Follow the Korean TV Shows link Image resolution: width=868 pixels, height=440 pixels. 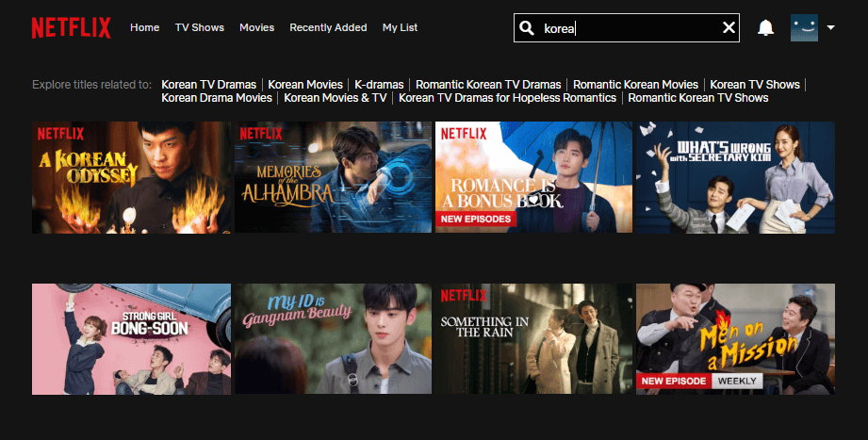pyautogui.click(x=755, y=85)
